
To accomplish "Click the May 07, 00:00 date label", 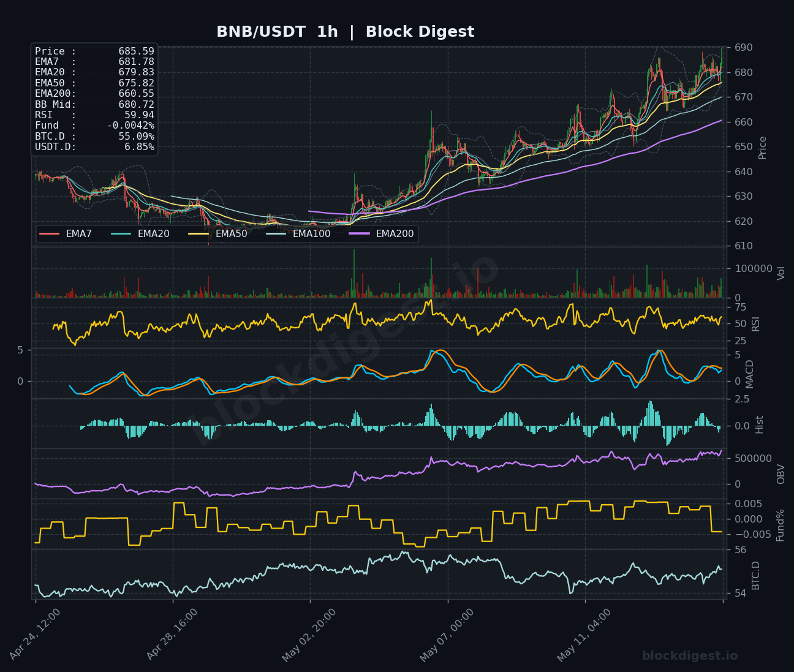I will pyautogui.click(x=447, y=635).
